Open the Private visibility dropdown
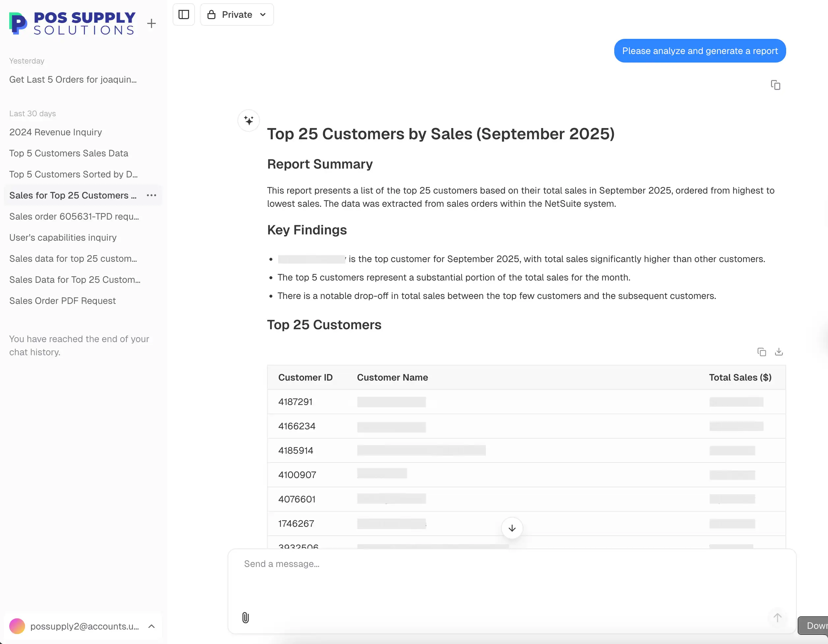The height and width of the screenshot is (644, 828). 237,14
